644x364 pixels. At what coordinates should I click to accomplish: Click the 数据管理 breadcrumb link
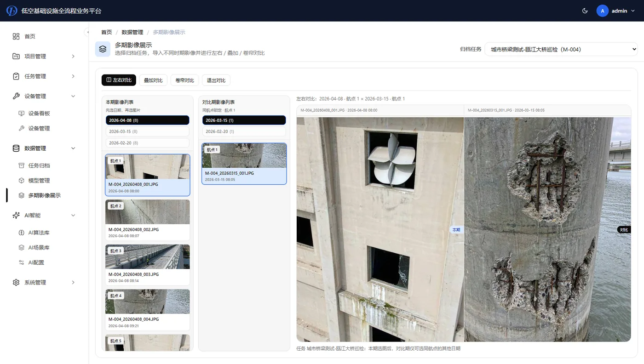pos(132,32)
